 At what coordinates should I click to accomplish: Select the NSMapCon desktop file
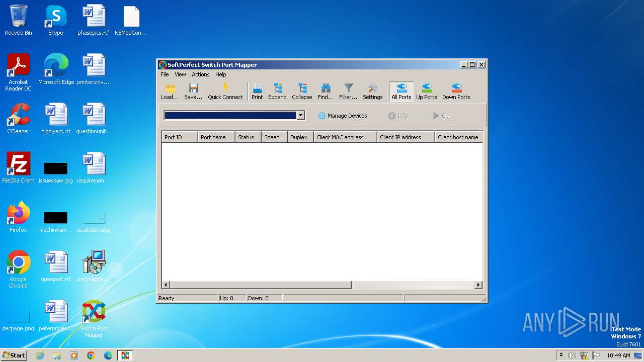[131, 20]
